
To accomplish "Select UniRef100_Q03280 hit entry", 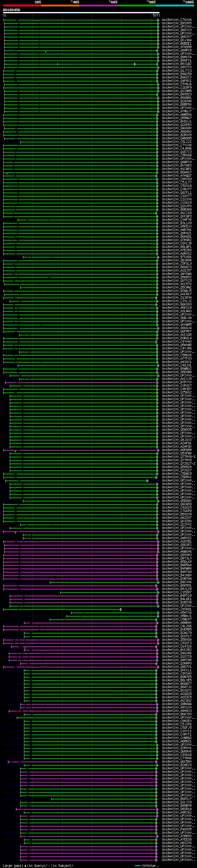I will (x=177, y=521).
